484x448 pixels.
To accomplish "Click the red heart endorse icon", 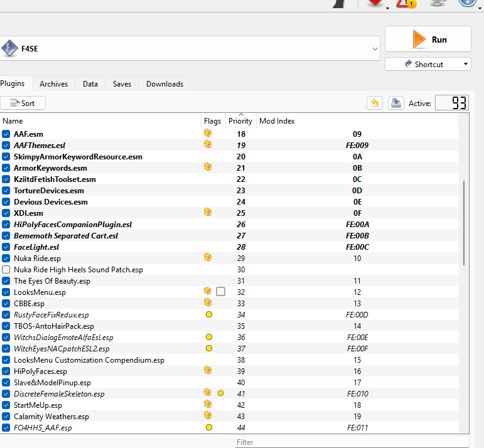I will 375,3.
